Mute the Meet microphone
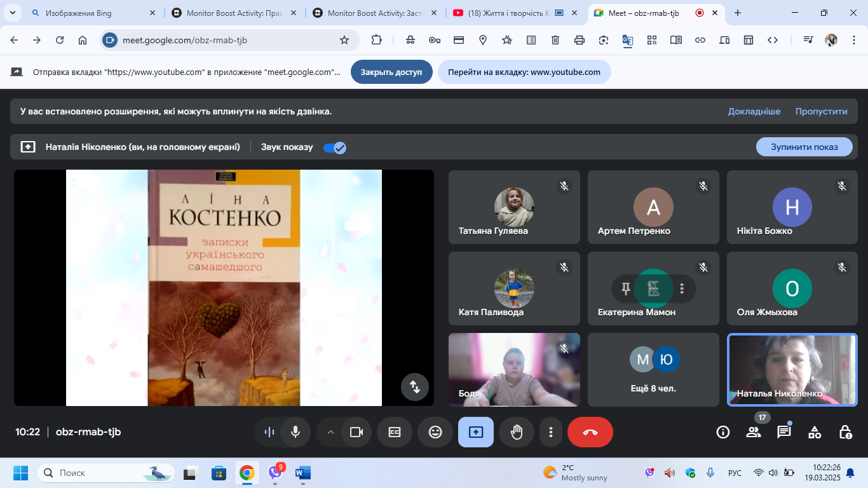 pyautogui.click(x=295, y=432)
